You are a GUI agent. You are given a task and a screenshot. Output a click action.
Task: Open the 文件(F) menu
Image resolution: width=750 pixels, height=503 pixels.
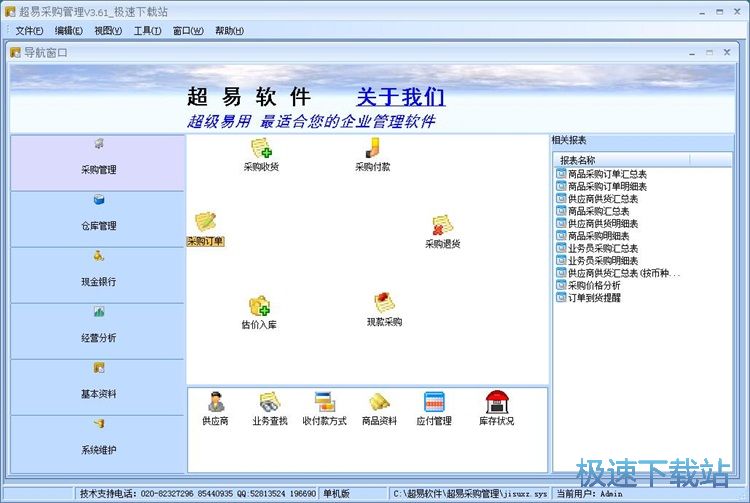click(29, 31)
